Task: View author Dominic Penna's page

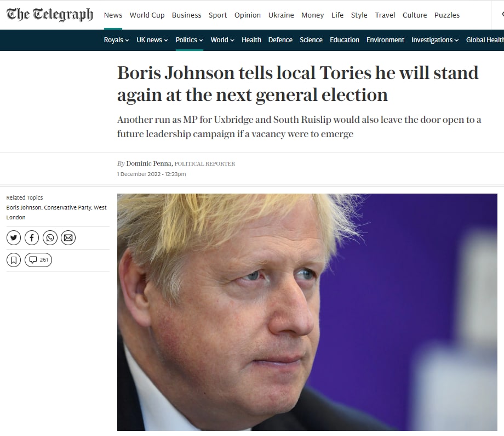Action: pos(149,163)
